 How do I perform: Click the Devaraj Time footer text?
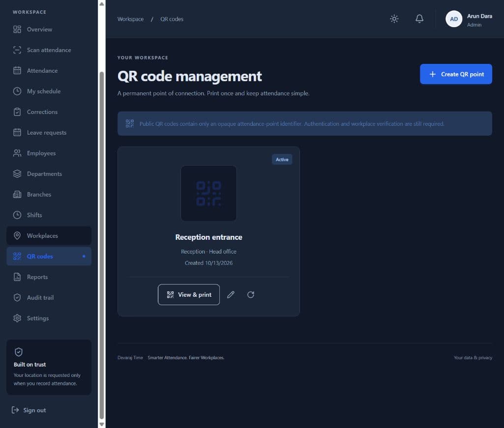pyautogui.click(x=130, y=358)
